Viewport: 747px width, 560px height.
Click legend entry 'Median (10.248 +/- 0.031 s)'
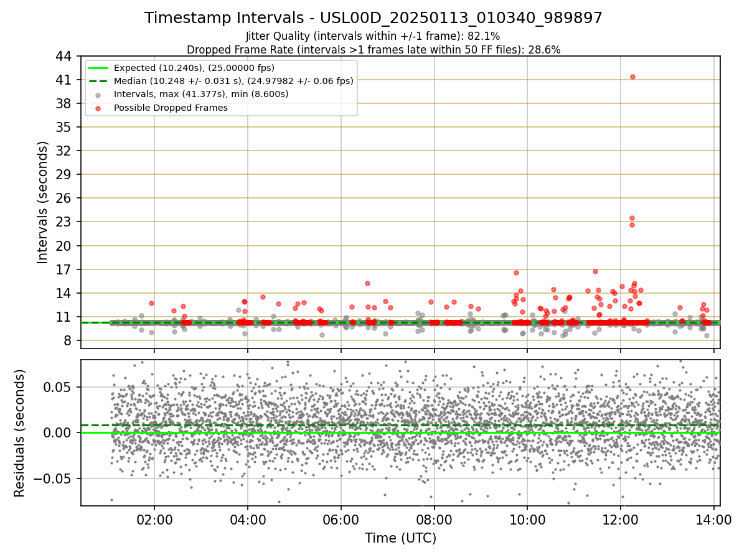[x=233, y=81]
